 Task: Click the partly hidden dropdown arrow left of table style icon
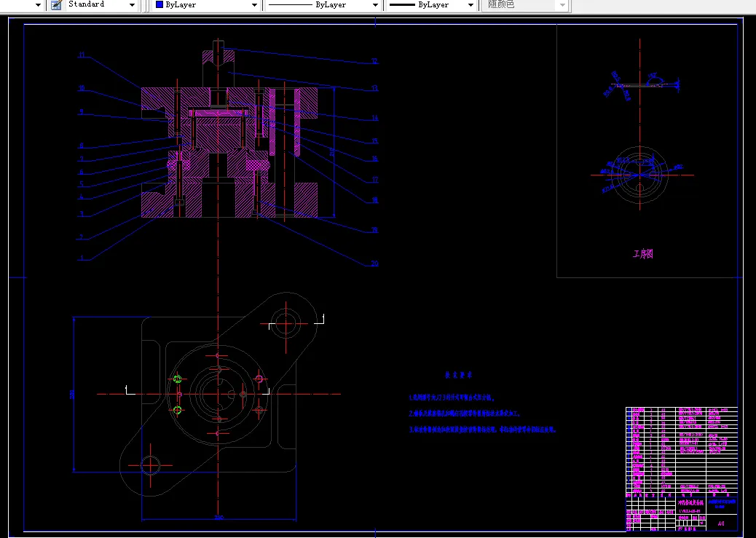point(38,5)
